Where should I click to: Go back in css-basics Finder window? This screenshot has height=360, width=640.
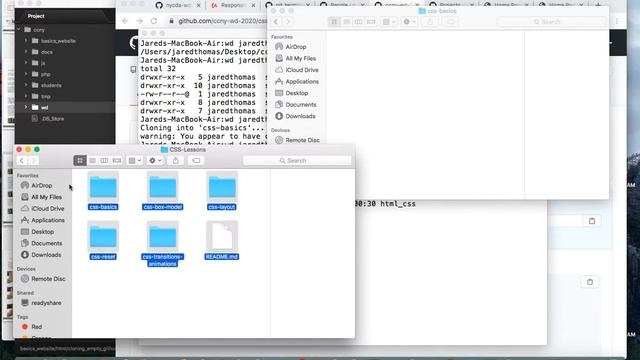276,22
